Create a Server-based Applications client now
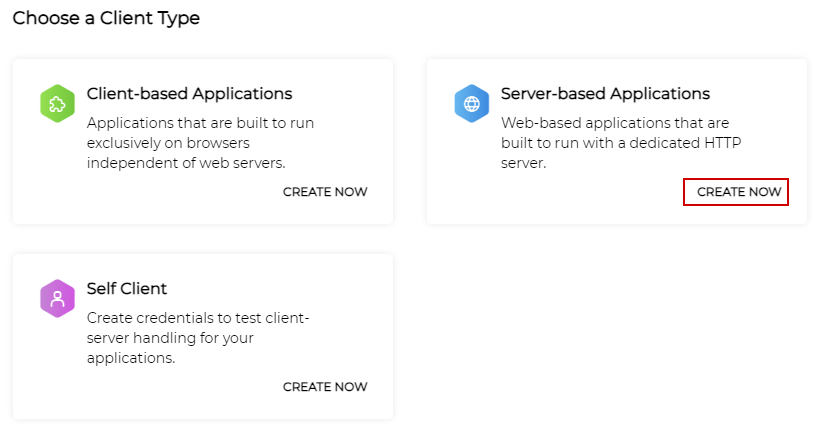 click(x=739, y=192)
